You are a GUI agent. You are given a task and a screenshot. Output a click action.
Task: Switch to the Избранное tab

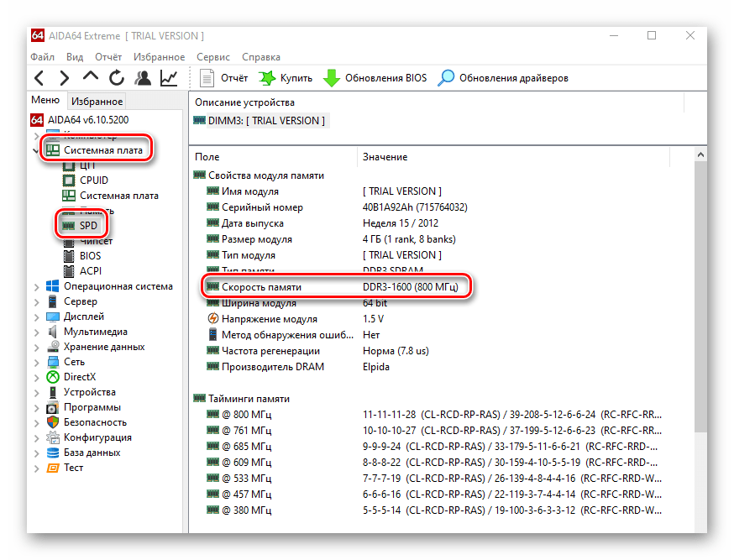click(x=97, y=102)
